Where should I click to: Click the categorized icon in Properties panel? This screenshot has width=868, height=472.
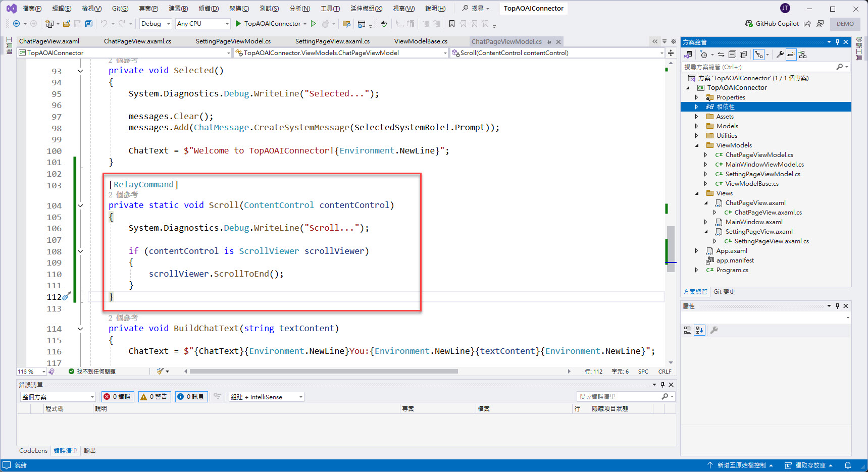pos(687,330)
